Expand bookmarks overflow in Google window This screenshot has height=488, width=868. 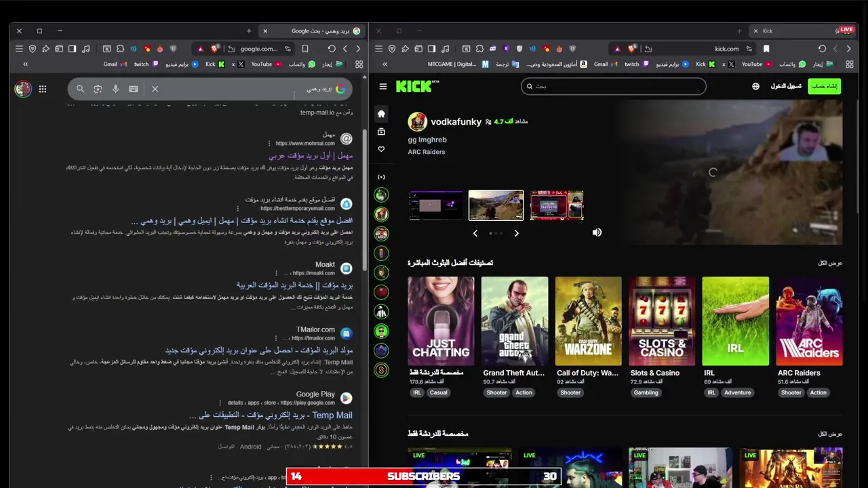coord(25,64)
